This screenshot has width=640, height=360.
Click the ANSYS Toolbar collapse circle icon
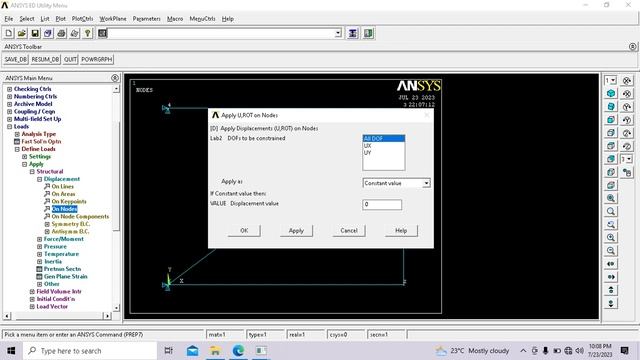[x=632, y=47]
